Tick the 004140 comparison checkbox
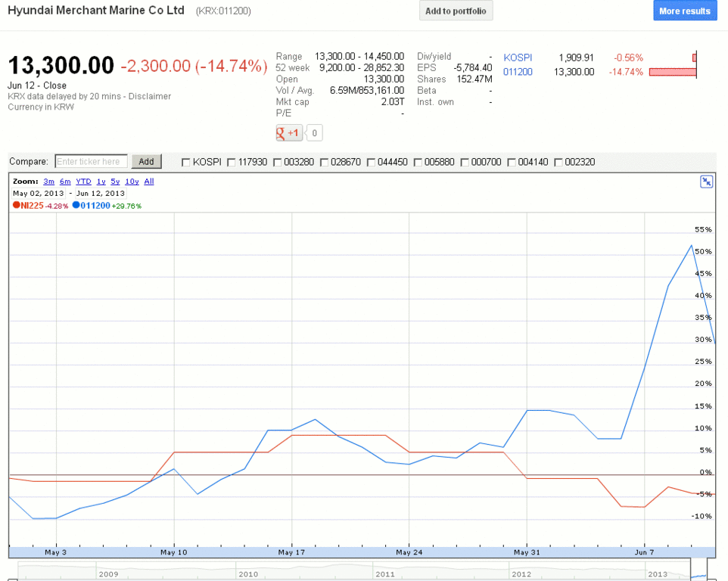 coord(512,162)
